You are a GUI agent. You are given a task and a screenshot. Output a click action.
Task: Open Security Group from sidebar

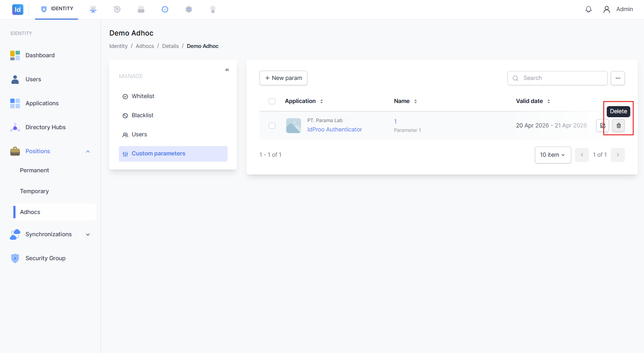45,258
